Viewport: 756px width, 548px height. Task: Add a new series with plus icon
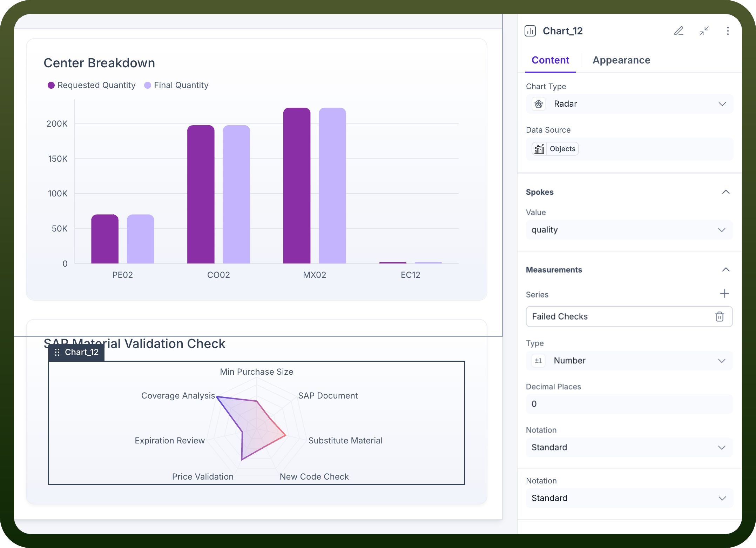[x=724, y=294]
